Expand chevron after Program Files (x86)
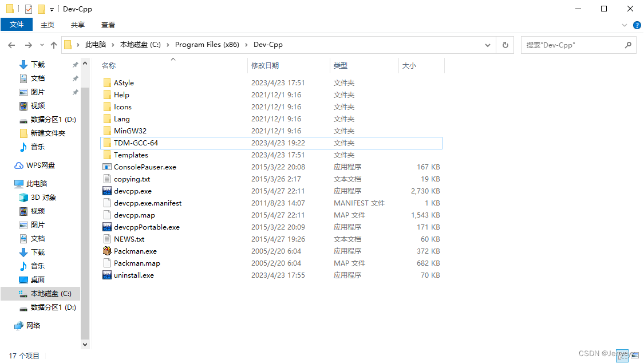The height and width of the screenshot is (363, 644). pyautogui.click(x=246, y=45)
